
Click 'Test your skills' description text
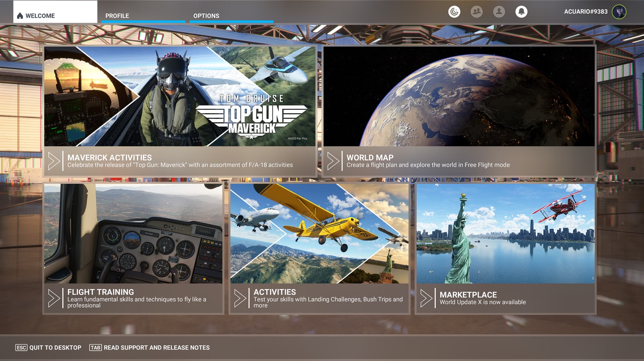tap(328, 302)
